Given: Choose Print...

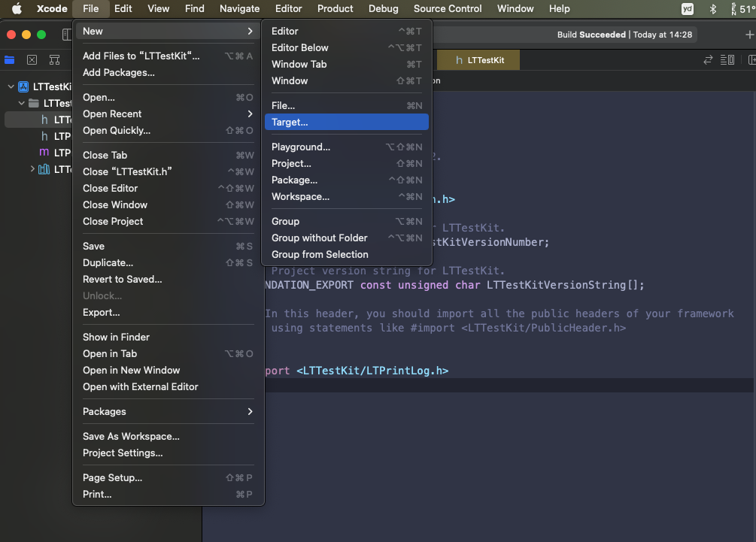Looking at the screenshot, I should click(x=168, y=495).
